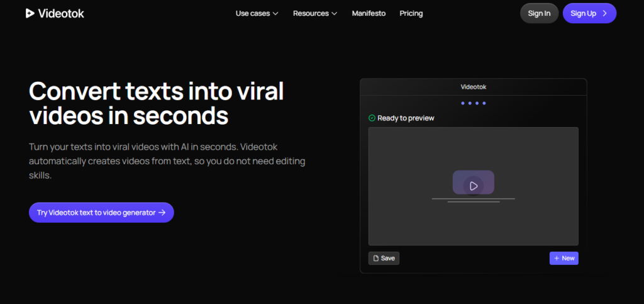Click the 'Convert texts into viral videos' headline

tap(157, 103)
